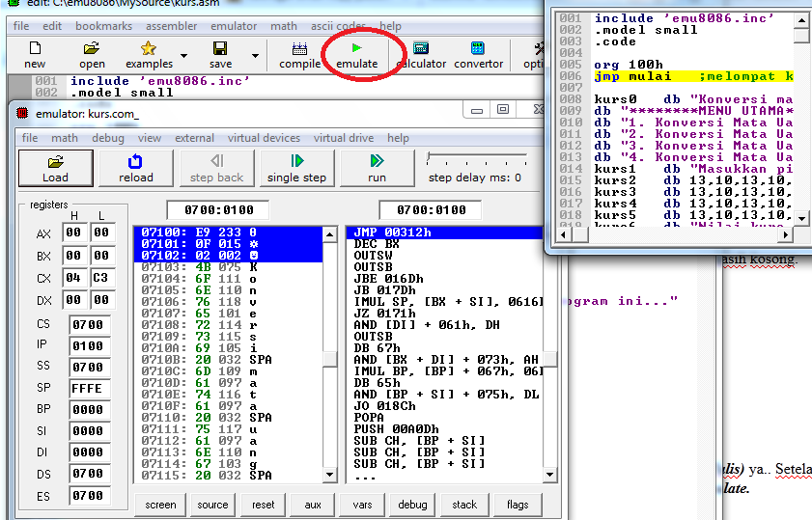Click the ES register field

coord(88,496)
